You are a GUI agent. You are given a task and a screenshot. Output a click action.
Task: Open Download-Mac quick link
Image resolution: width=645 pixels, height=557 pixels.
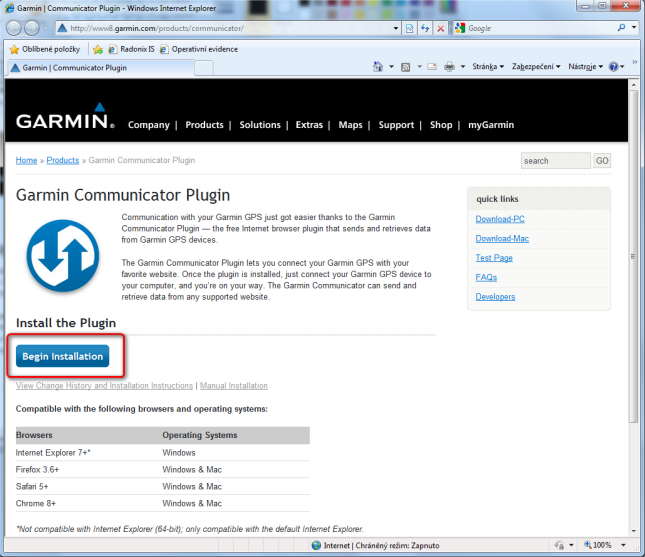(x=502, y=239)
